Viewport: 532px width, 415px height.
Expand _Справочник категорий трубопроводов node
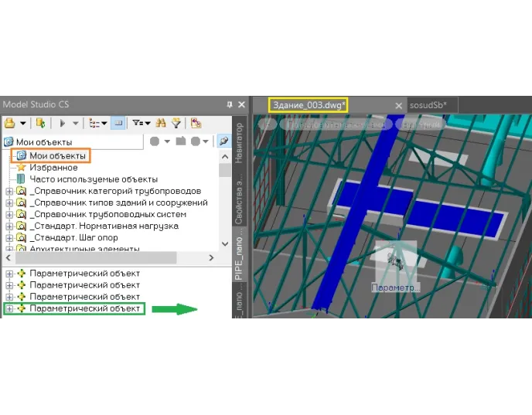tap(9, 191)
